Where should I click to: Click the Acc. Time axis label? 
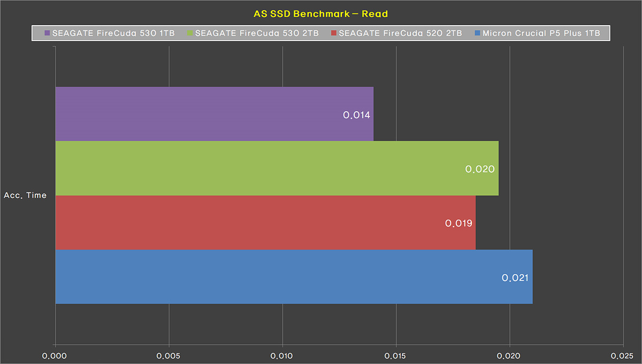[25, 196]
